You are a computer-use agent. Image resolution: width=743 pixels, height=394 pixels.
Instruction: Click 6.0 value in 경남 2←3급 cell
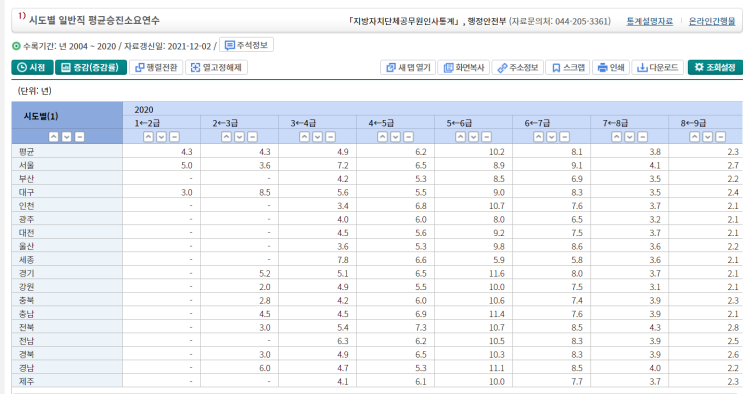click(x=265, y=368)
